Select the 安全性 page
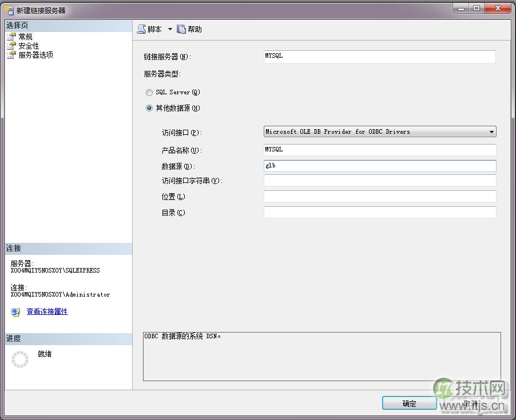Viewport: 516px width, 420px height. 29,46
